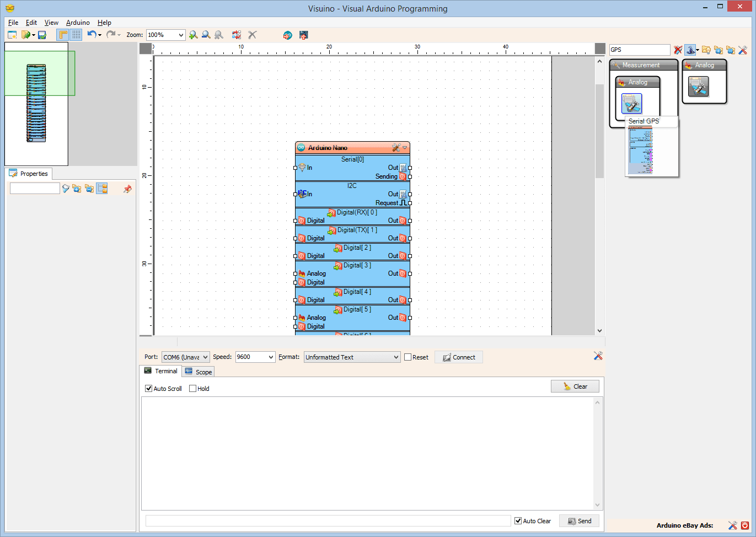Clear the GPS search with red X icon
Viewport: 756px width, 537px height.
tap(677, 50)
